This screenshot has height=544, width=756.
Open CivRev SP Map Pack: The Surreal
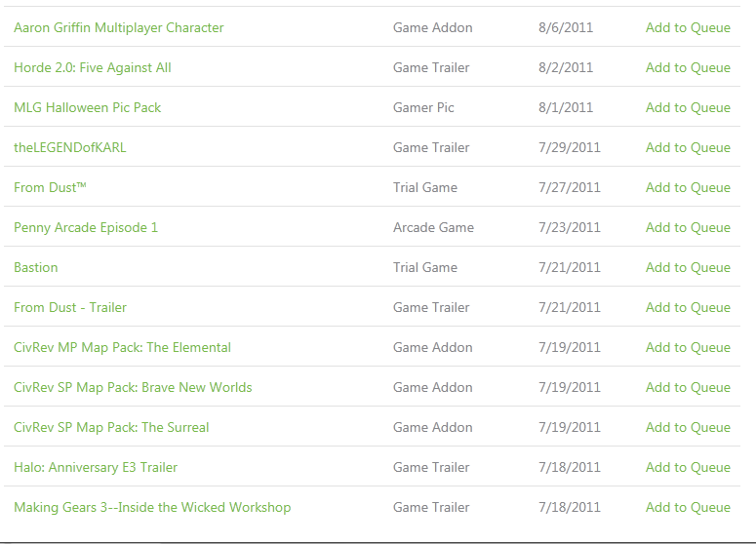111,428
